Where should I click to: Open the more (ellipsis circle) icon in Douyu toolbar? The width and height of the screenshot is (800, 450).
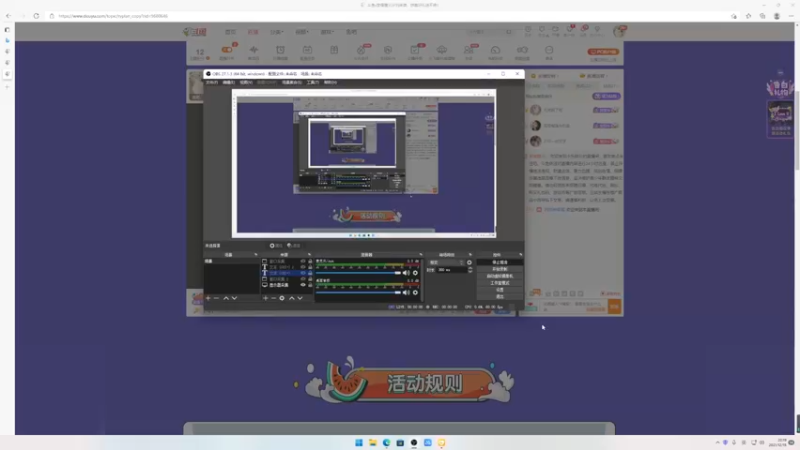pyautogui.click(x=549, y=50)
